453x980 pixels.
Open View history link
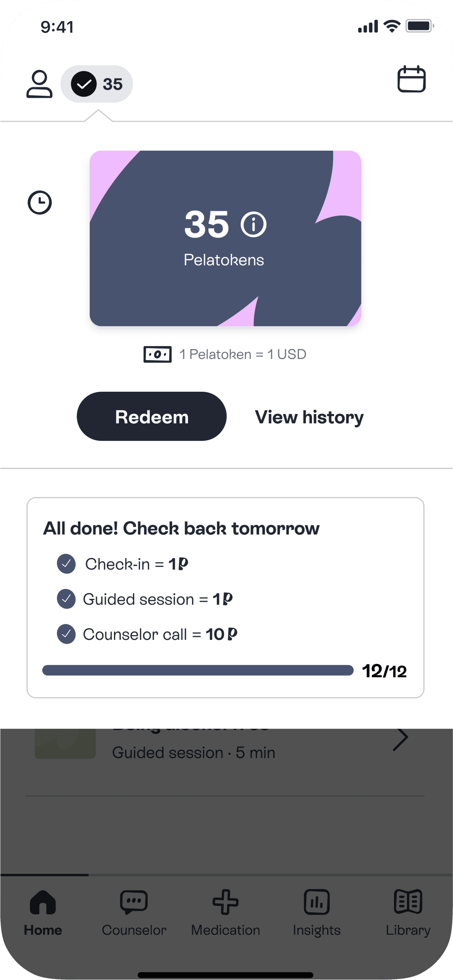point(309,417)
